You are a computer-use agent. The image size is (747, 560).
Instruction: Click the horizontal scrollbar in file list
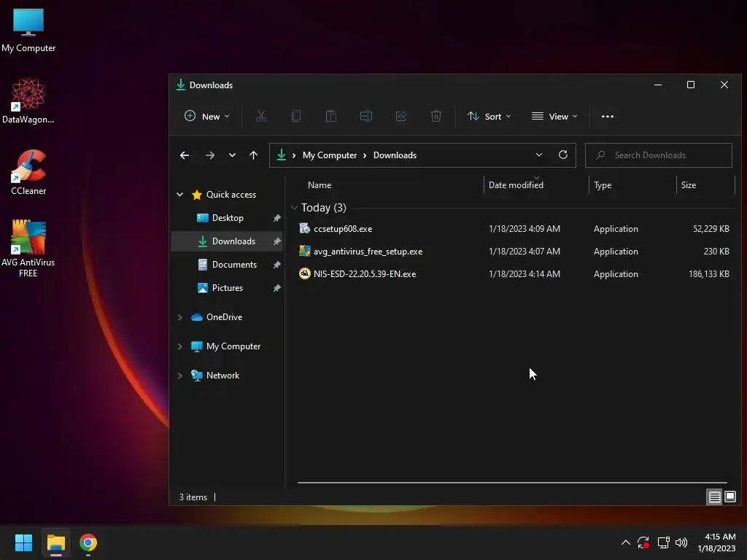(x=512, y=483)
